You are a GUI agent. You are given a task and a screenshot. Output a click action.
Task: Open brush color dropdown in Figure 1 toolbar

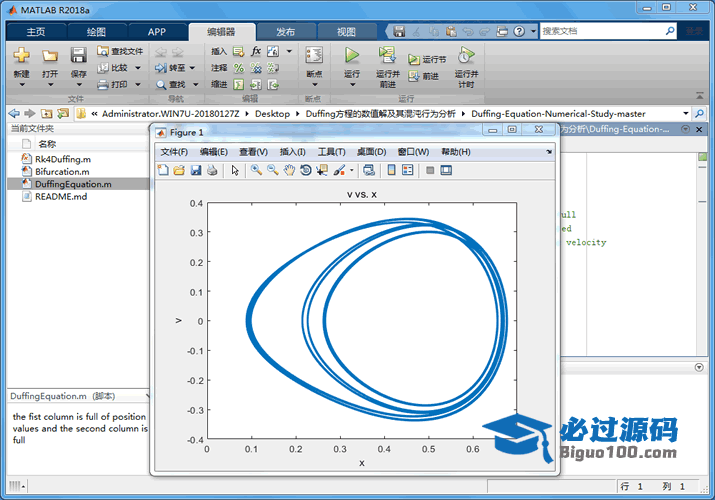[352, 170]
